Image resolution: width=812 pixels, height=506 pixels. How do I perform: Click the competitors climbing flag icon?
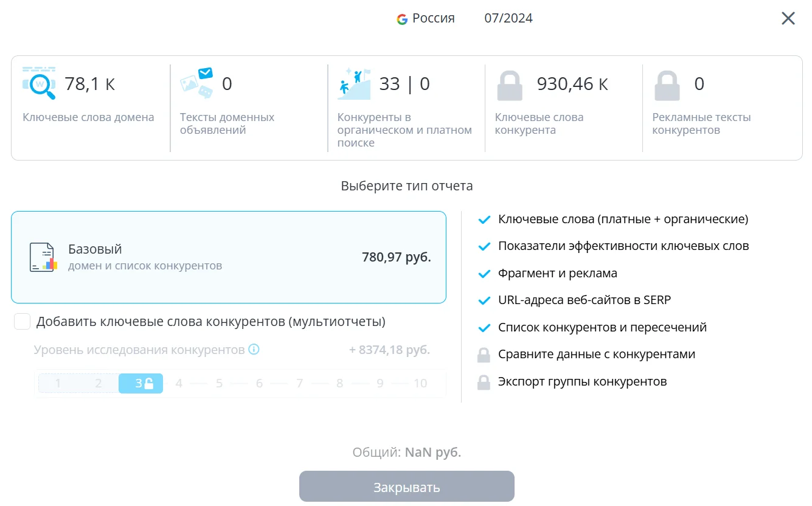(x=354, y=84)
